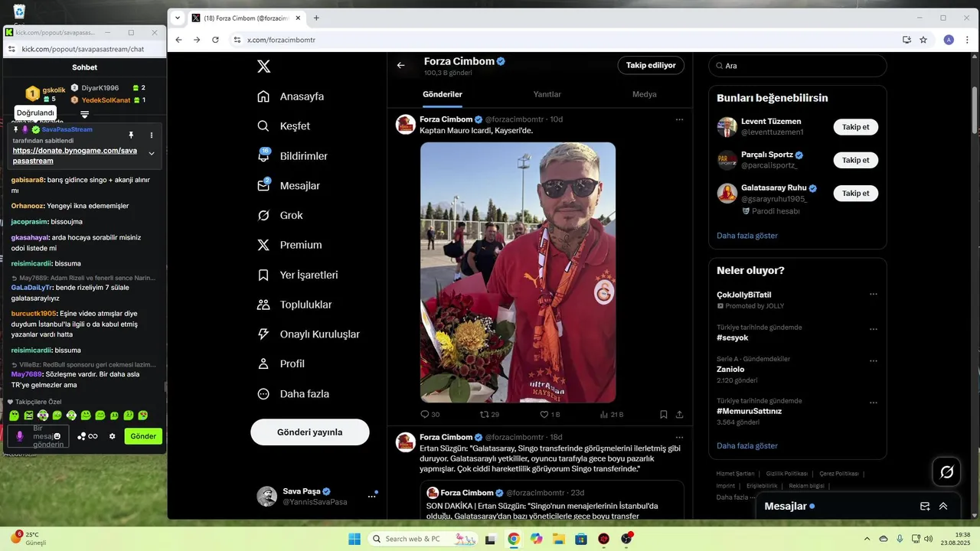The width and height of the screenshot is (980, 551).
Task: Open Kick chat emoji picker
Action: pyautogui.click(x=57, y=436)
